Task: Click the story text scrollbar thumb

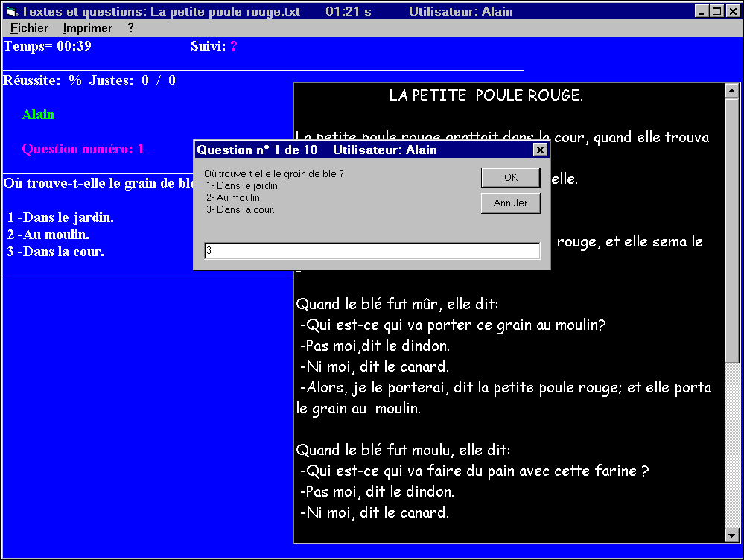Action: (731, 231)
